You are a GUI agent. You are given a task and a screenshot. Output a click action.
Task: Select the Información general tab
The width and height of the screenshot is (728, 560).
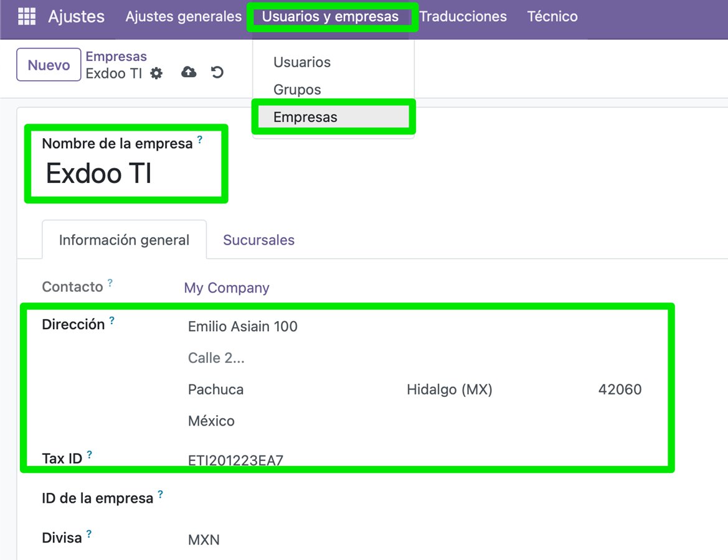124,240
